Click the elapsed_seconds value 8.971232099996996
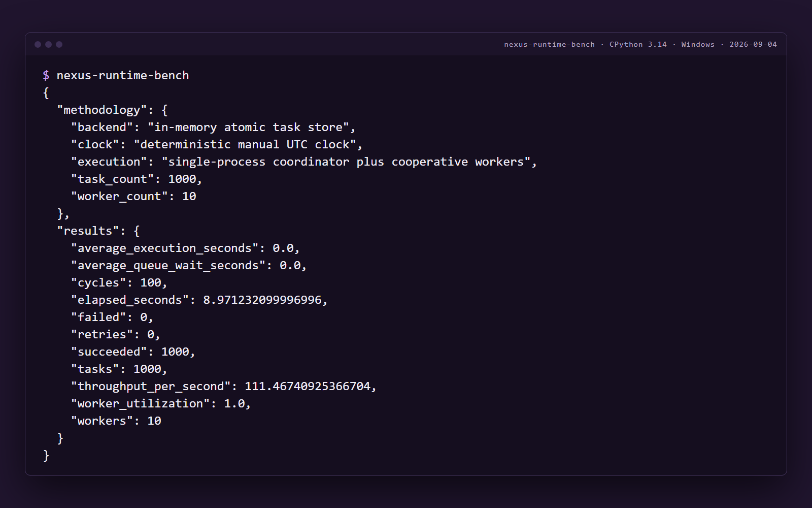 pyautogui.click(x=262, y=300)
